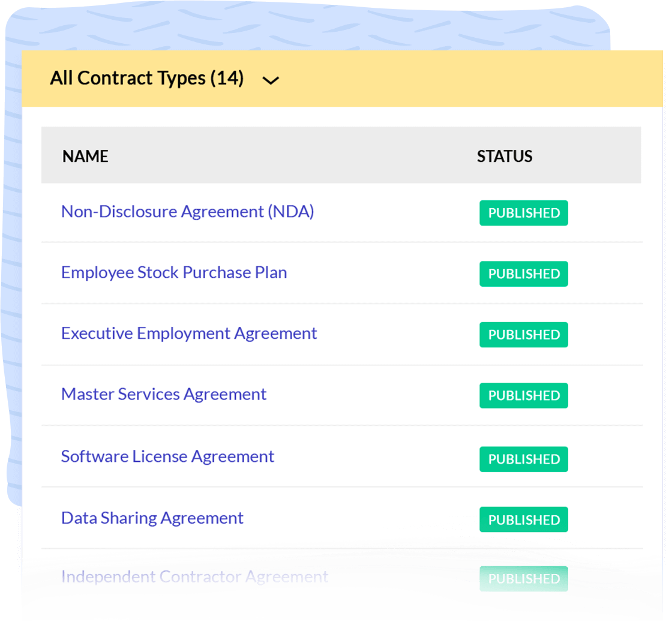The width and height of the screenshot is (672, 628).
Task: Click Published status of Independent Contractor Agreement
Action: 523,579
